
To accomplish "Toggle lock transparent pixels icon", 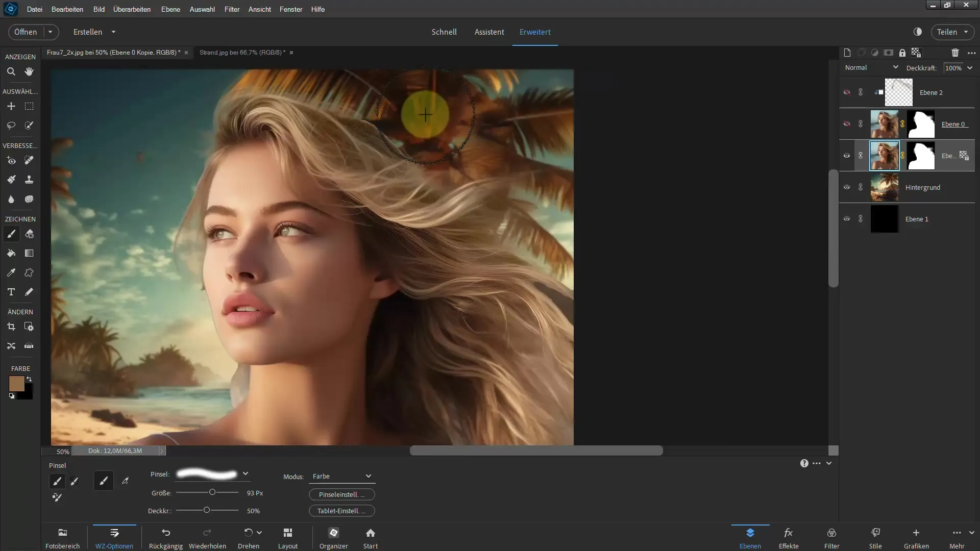I will point(916,53).
